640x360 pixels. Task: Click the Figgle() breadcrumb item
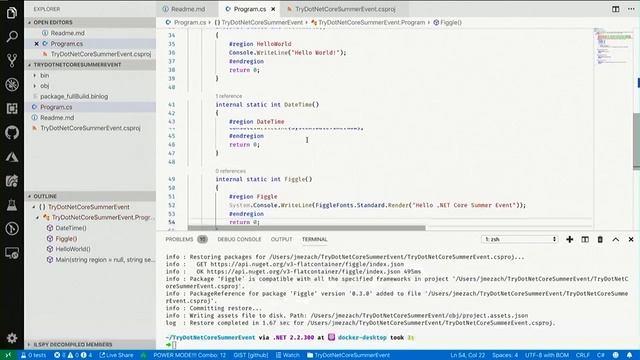(447, 22)
